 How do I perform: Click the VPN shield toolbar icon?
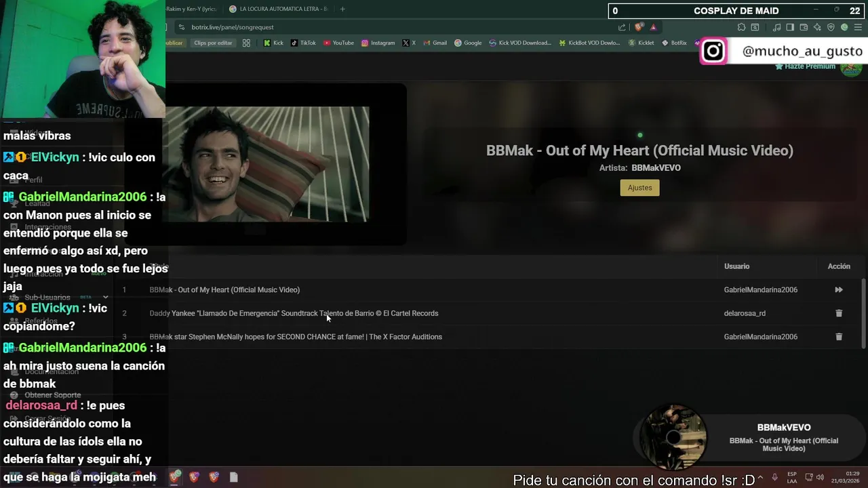831,27
